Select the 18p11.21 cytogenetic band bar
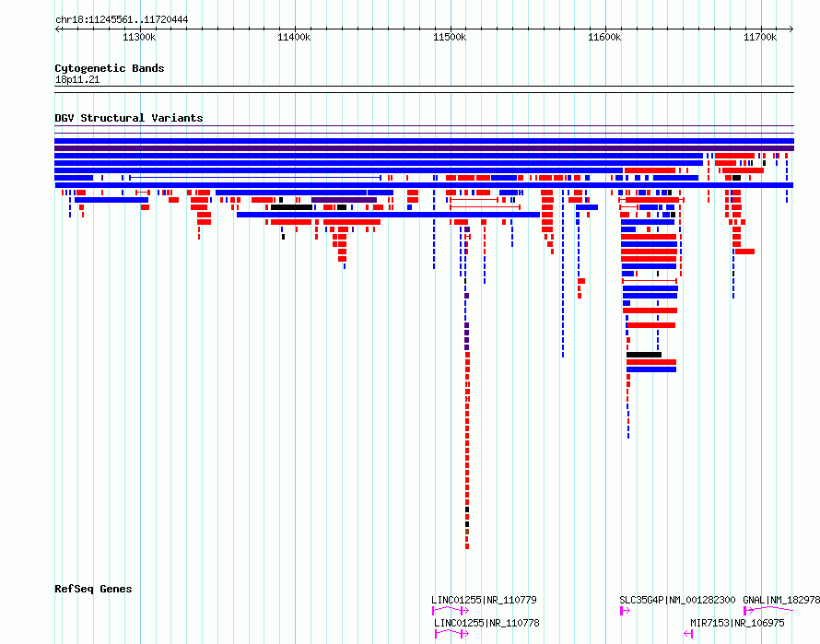This screenshot has height=644, width=820. point(424,89)
